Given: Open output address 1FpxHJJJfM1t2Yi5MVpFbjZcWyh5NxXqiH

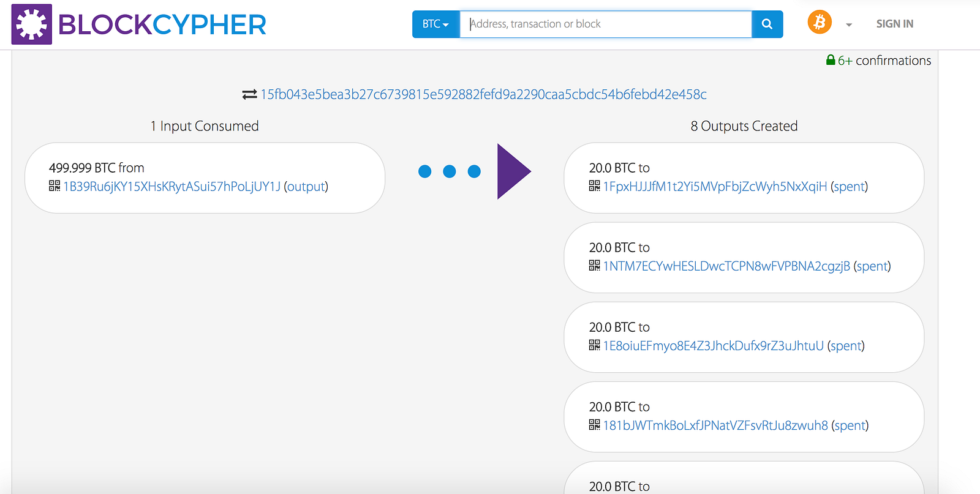Looking at the screenshot, I should [715, 186].
